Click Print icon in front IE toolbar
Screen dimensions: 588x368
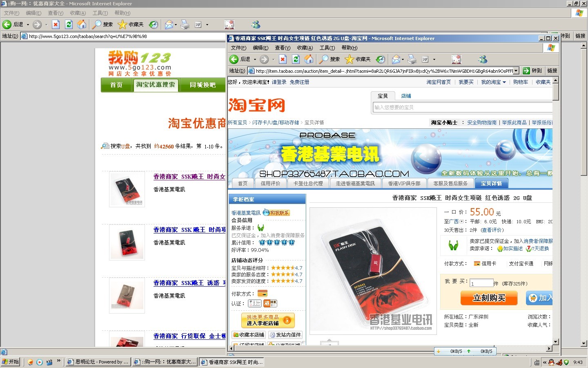[412, 59]
